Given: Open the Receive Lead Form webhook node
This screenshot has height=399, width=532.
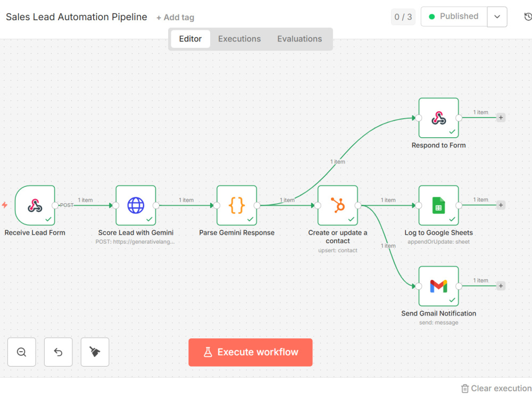Looking at the screenshot, I should [35, 205].
